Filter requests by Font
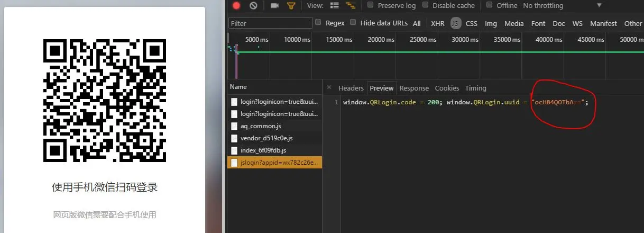 tap(538, 23)
